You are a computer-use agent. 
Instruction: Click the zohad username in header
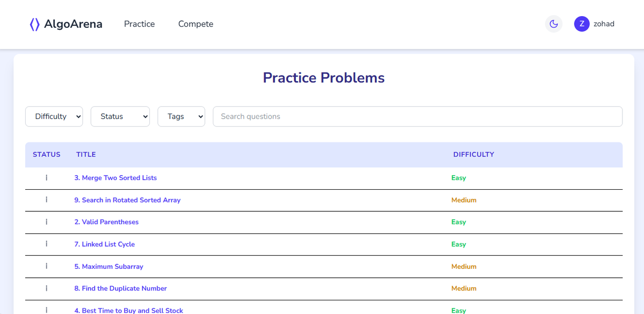click(604, 24)
